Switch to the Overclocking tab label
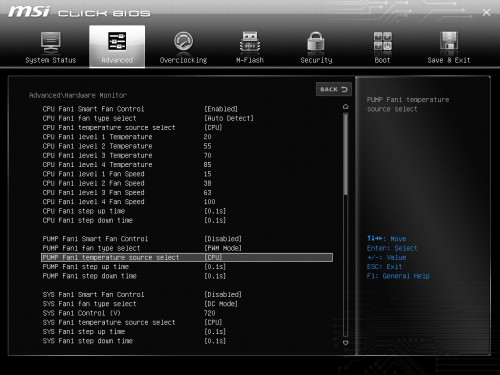 (183, 60)
